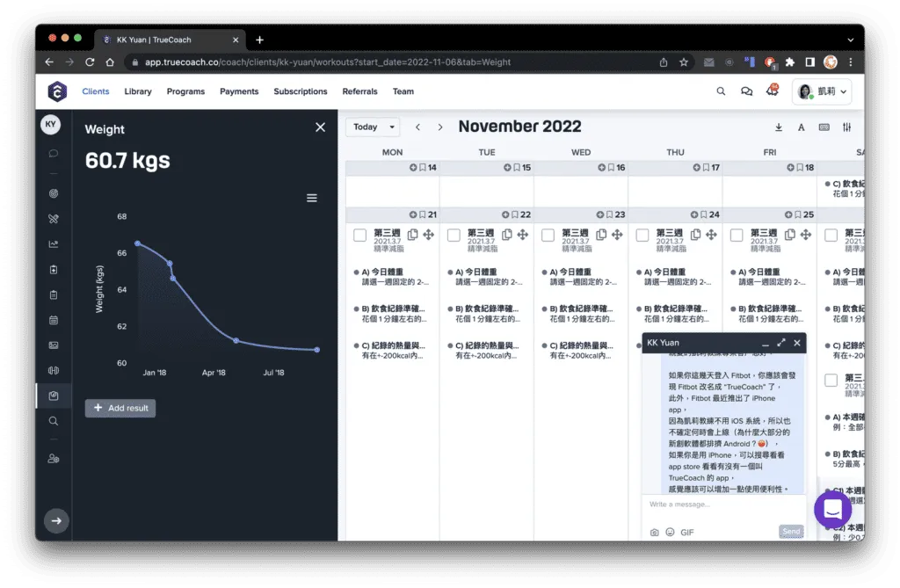Mark the Friday 25 workout checkbox
The image size is (900, 588).
pos(737,236)
